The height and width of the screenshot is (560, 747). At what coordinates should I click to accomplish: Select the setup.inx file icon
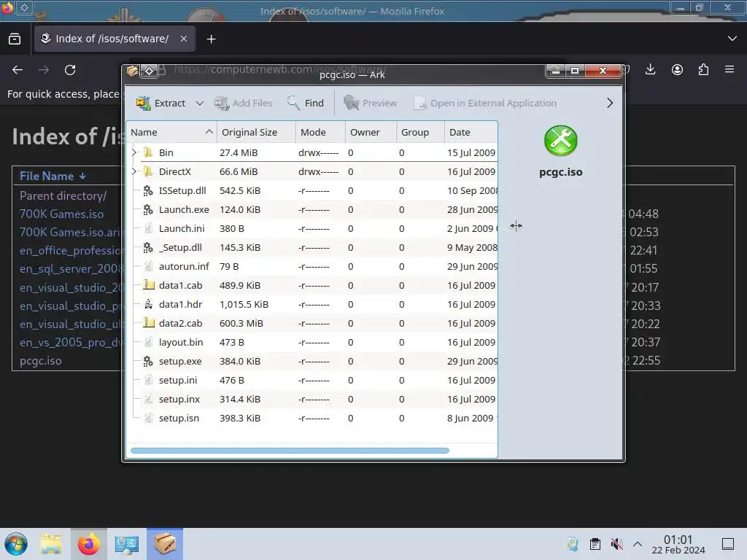148,399
